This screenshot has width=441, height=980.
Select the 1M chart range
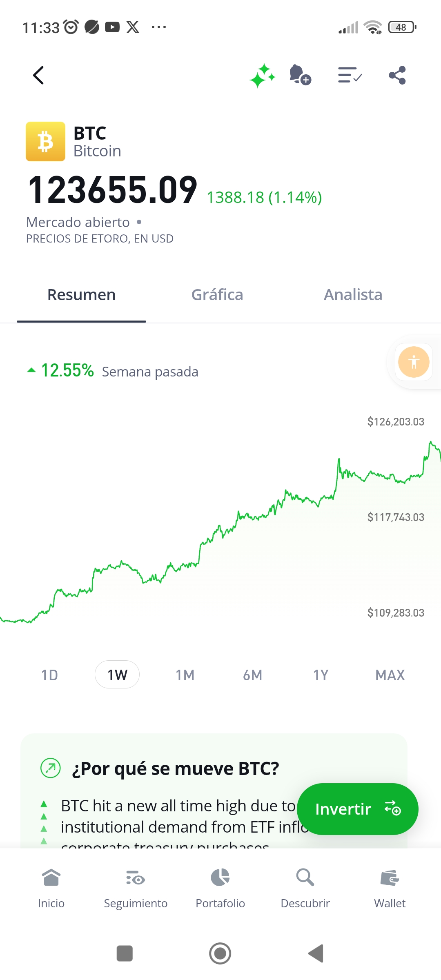(x=185, y=675)
